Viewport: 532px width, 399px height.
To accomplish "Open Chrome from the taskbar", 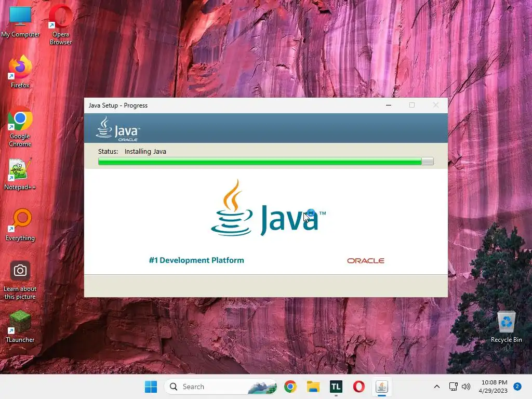I will [x=290, y=387].
